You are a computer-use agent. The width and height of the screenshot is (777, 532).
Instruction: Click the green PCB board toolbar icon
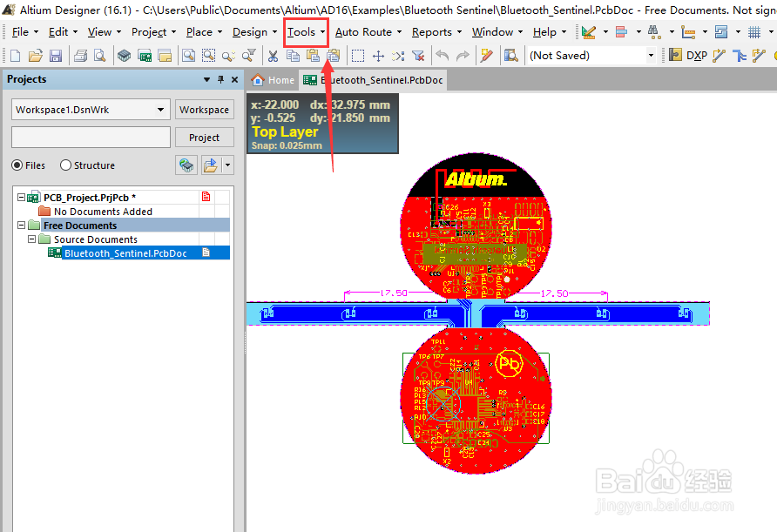(145, 56)
